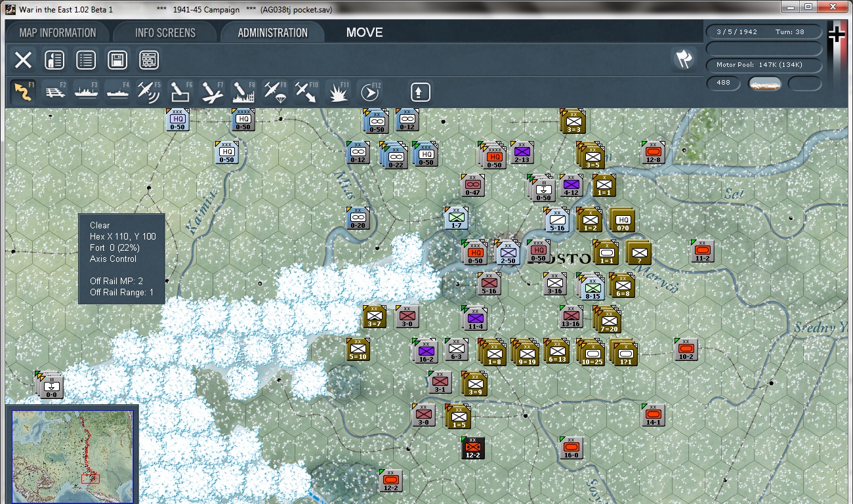Switch to the MAP INFORMATION tab

click(58, 33)
